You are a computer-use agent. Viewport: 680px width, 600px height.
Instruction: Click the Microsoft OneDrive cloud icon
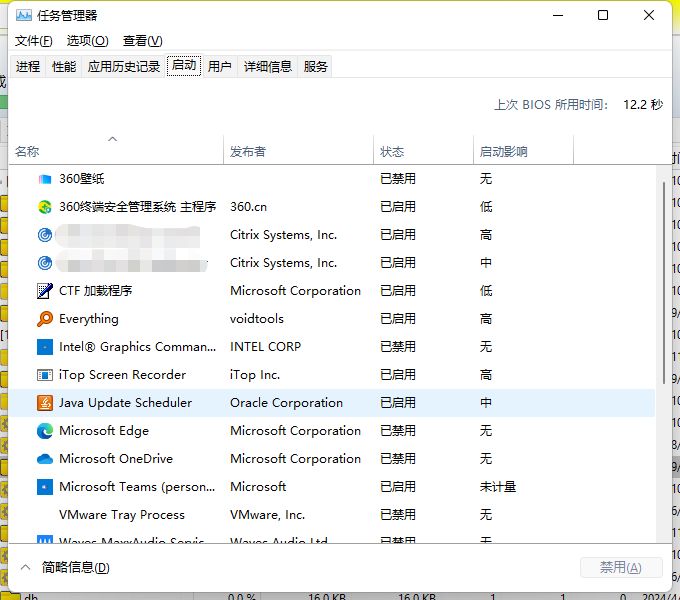(45, 459)
